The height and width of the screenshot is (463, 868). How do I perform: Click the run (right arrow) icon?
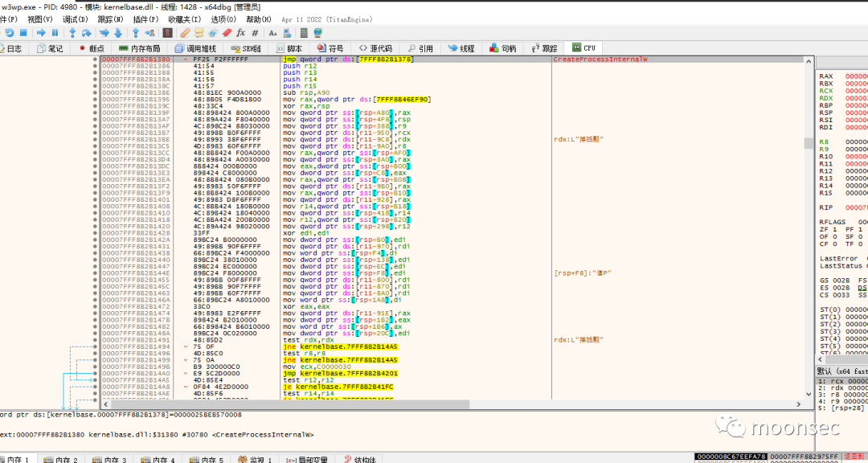41,33
